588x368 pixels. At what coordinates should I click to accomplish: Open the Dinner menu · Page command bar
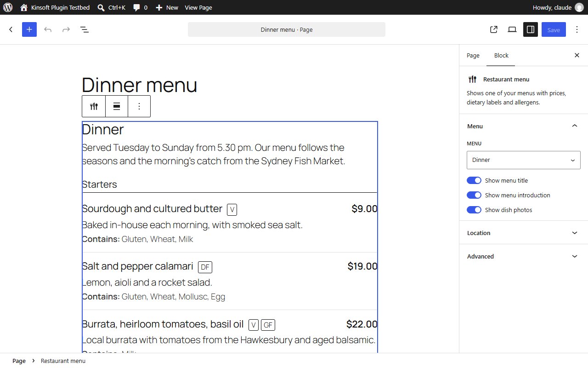[287, 29]
